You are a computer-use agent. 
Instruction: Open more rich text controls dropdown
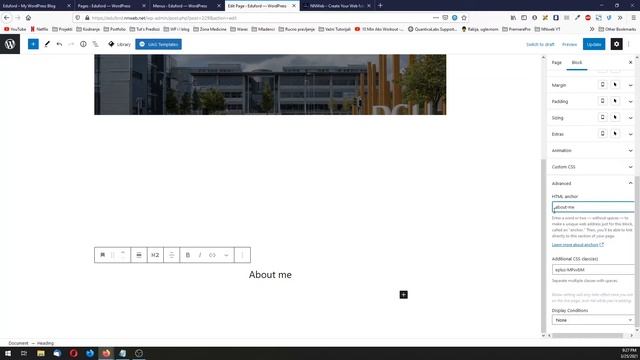[226, 255]
